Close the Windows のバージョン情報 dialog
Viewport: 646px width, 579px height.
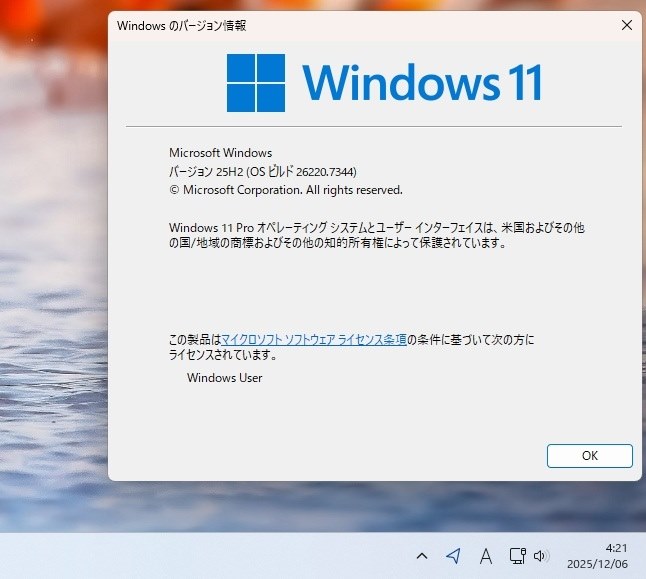coord(627,25)
